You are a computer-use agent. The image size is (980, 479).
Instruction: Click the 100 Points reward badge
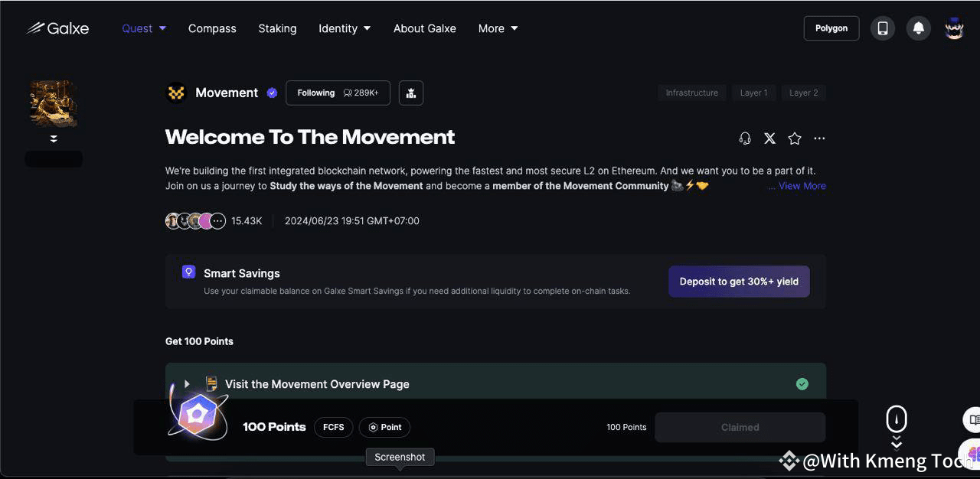[198, 415]
